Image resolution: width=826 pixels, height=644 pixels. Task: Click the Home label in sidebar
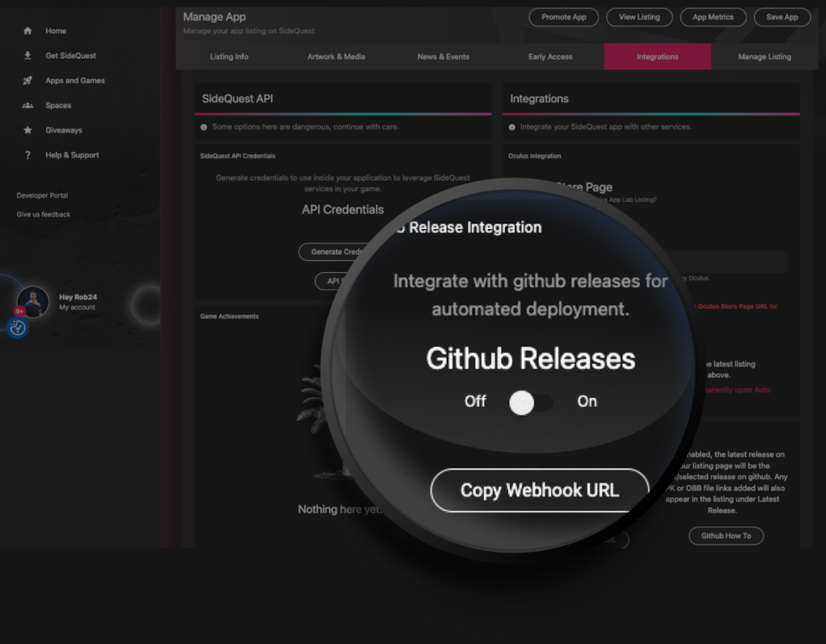coord(56,31)
